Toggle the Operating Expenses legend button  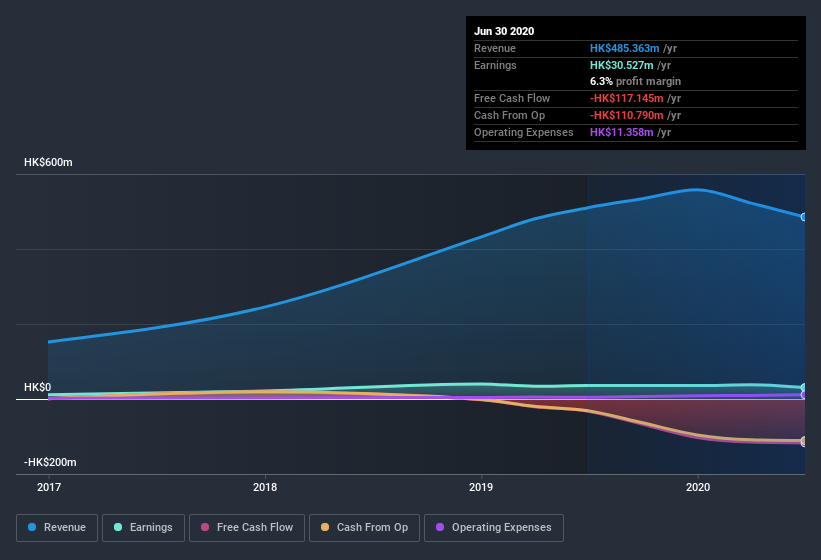[494, 528]
